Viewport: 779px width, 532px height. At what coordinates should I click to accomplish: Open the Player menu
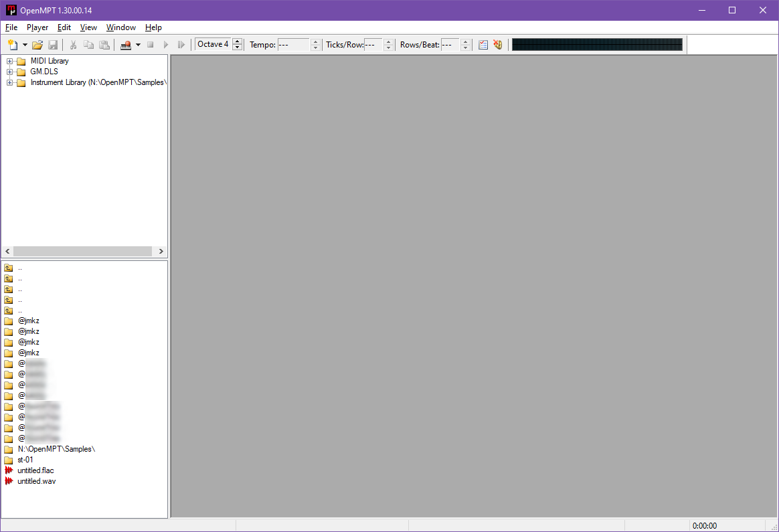pyautogui.click(x=37, y=27)
